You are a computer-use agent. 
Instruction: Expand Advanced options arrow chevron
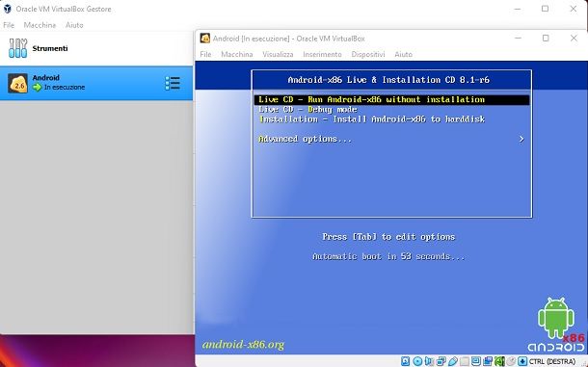tap(521, 139)
